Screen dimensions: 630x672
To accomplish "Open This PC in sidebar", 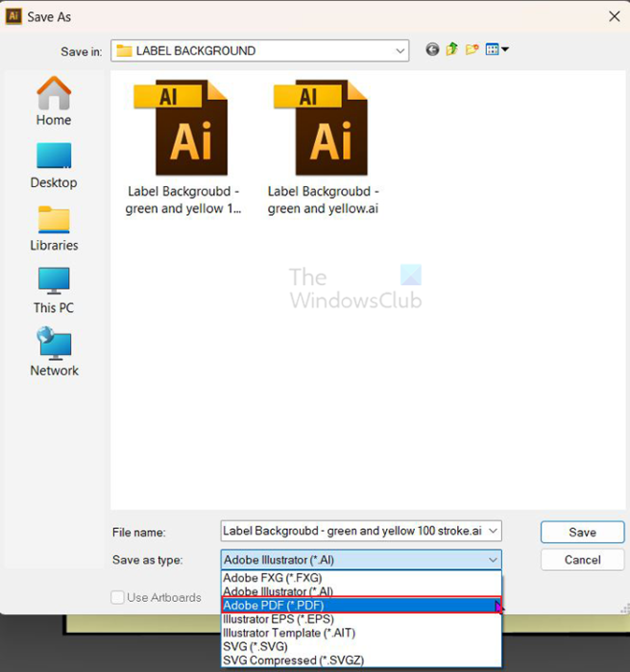I will coord(54,291).
